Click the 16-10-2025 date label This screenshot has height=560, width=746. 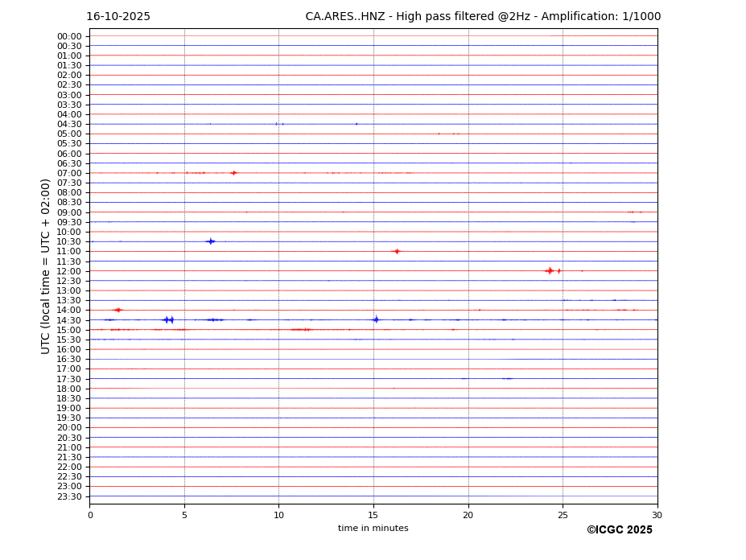coord(118,17)
